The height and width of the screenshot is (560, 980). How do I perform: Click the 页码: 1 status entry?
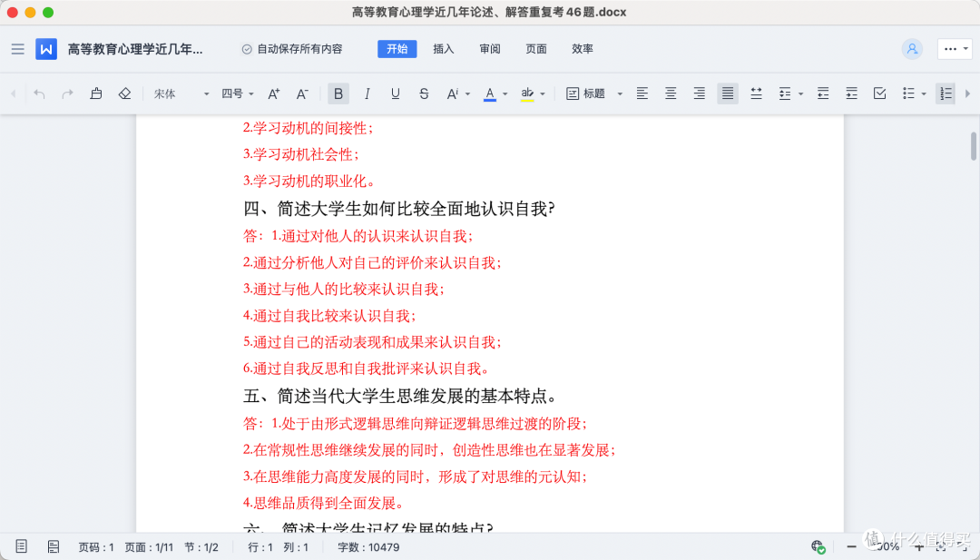[x=95, y=547]
